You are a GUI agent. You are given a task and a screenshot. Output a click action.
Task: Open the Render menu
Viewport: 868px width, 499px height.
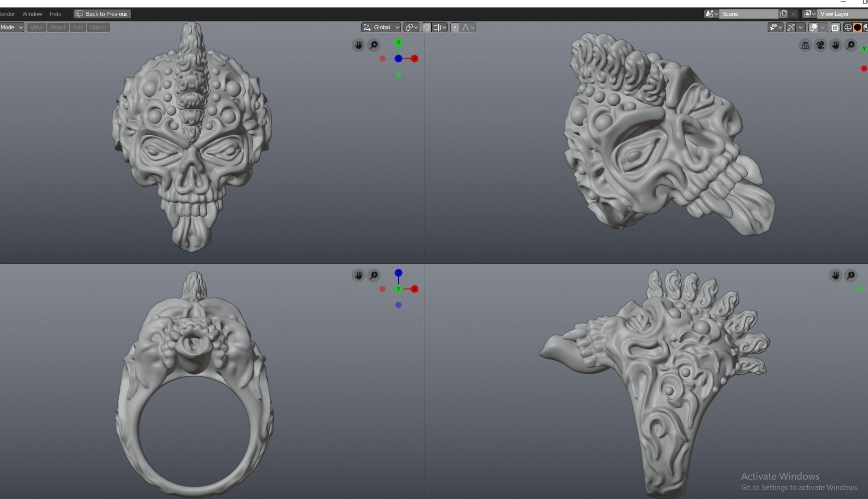click(7, 14)
